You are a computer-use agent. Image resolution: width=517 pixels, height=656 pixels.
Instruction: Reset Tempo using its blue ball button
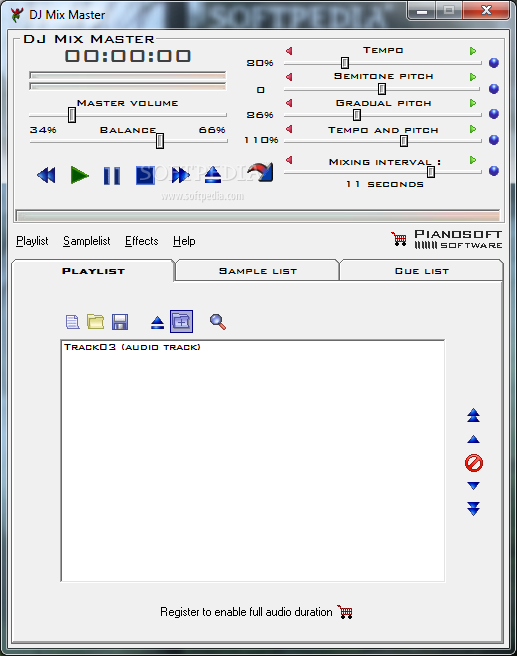[494, 63]
